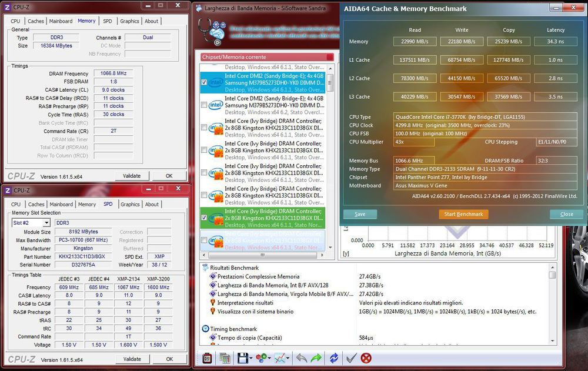Click the blue refresh arrows icon in Sandra
The image size is (588, 371).
(334, 358)
